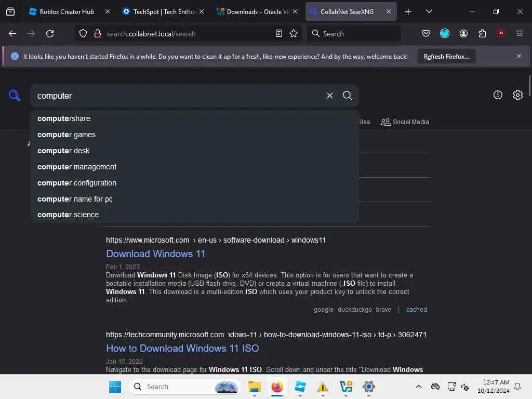Open clock and date in taskbar
Screen dimensions: 532x399
pyautogui.click(x=494, y=387)
